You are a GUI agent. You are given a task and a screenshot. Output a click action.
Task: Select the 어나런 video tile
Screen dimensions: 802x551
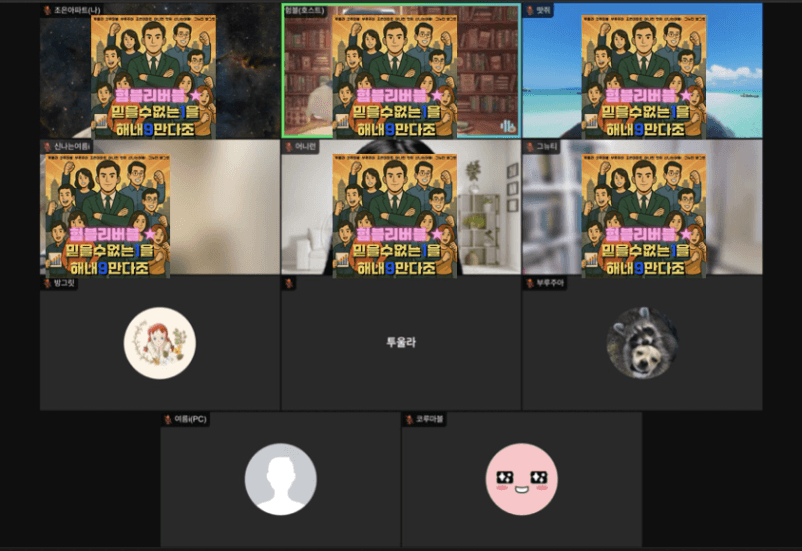tap(401, 207)
